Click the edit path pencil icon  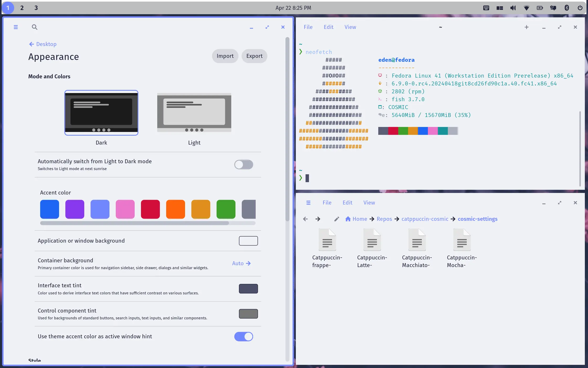click(337, 219)
